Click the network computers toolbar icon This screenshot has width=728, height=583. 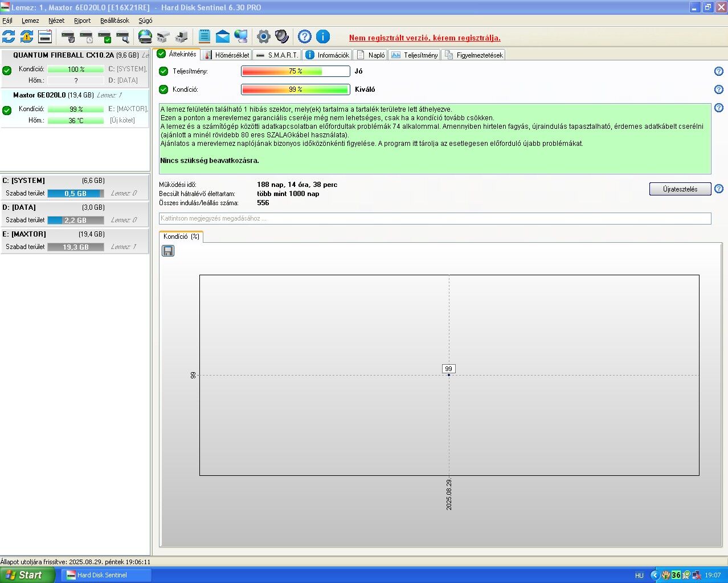coord(241,36)
